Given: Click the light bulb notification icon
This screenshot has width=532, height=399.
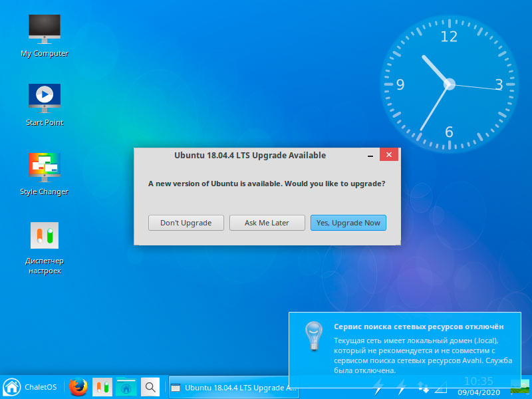Looking at the screenshot, I should (314, 336).
